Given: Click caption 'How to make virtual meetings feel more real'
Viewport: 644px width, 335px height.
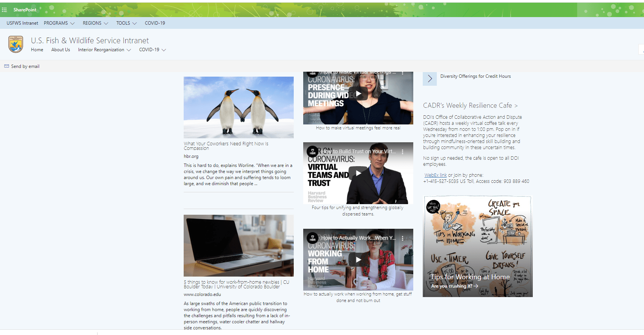Looking at the screenshot, I should (x=358, y=128).
